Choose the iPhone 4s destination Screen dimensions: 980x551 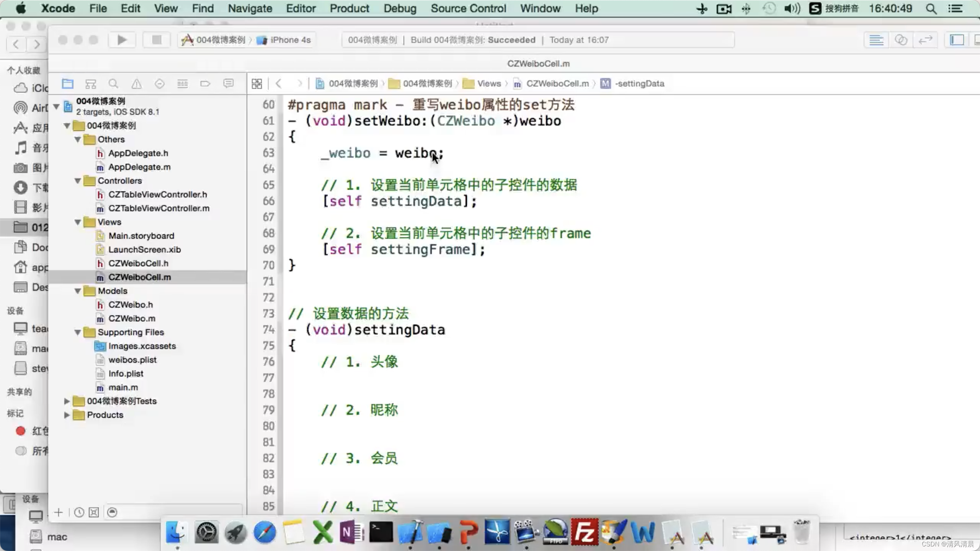pos(284,40)
